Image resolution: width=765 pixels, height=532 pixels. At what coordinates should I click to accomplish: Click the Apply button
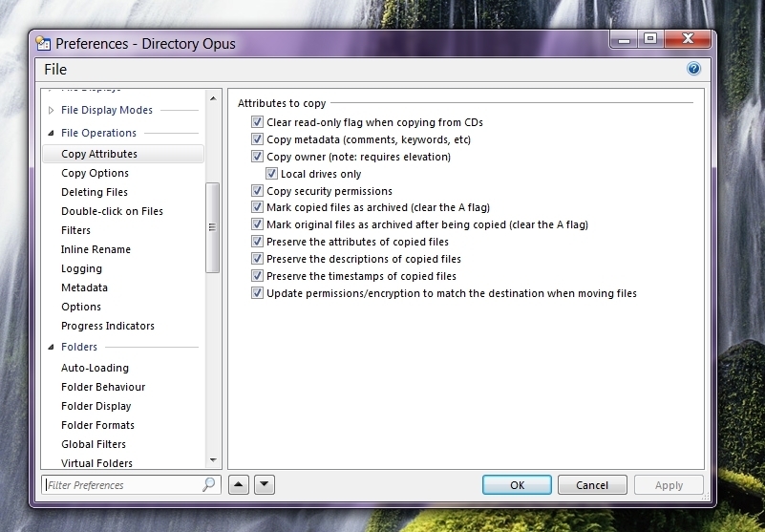click(669, 484)
